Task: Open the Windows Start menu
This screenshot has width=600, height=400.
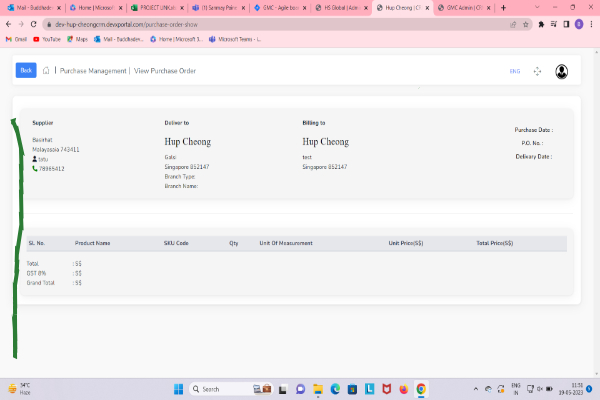Action: pyautogui.click(x=179, y=388)
